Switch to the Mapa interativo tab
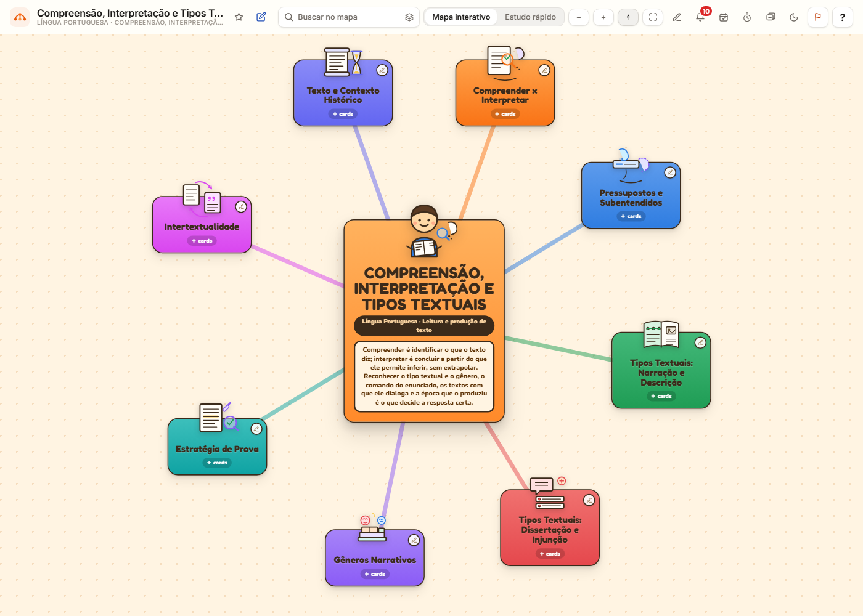The width and height of the screenshot is (863, 616). tap(461, 17)
